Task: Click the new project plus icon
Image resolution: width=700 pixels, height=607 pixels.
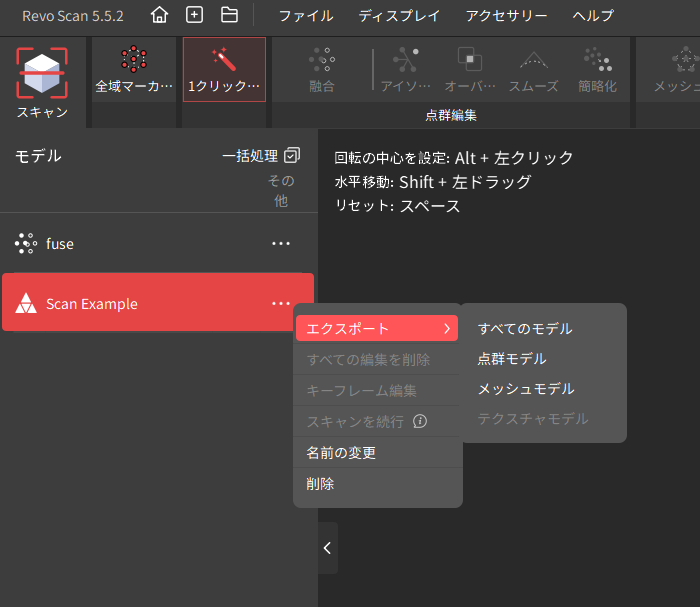Action: point(194,15)
